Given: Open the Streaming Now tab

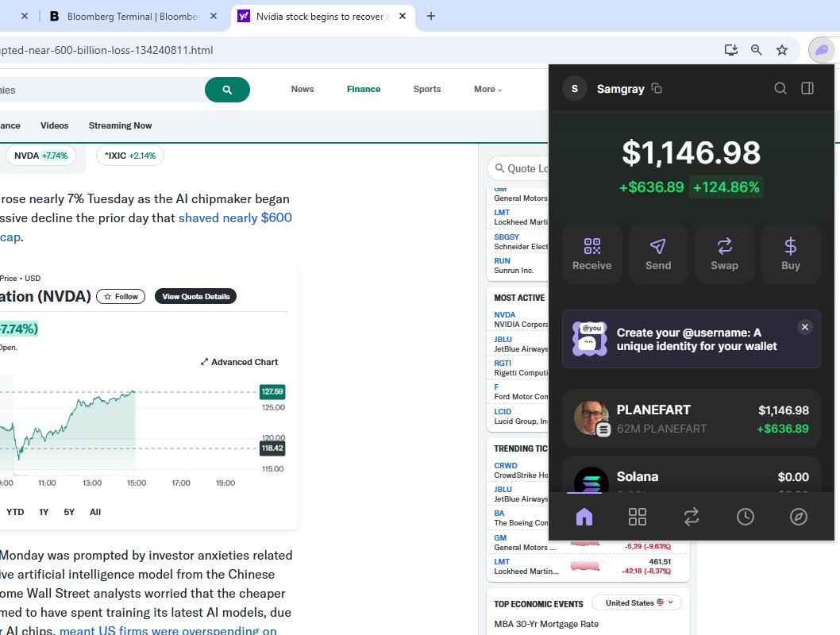Looking at the screenshot, I should (120, 125).
